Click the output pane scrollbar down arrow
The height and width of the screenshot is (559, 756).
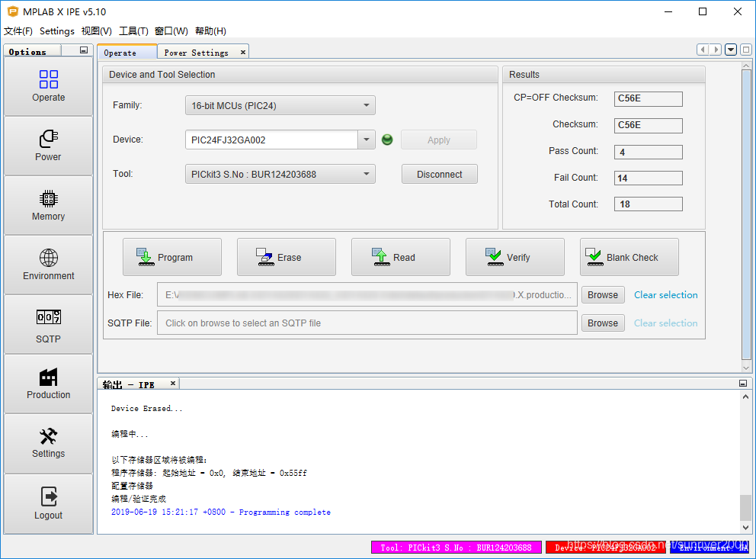(745, 528)
